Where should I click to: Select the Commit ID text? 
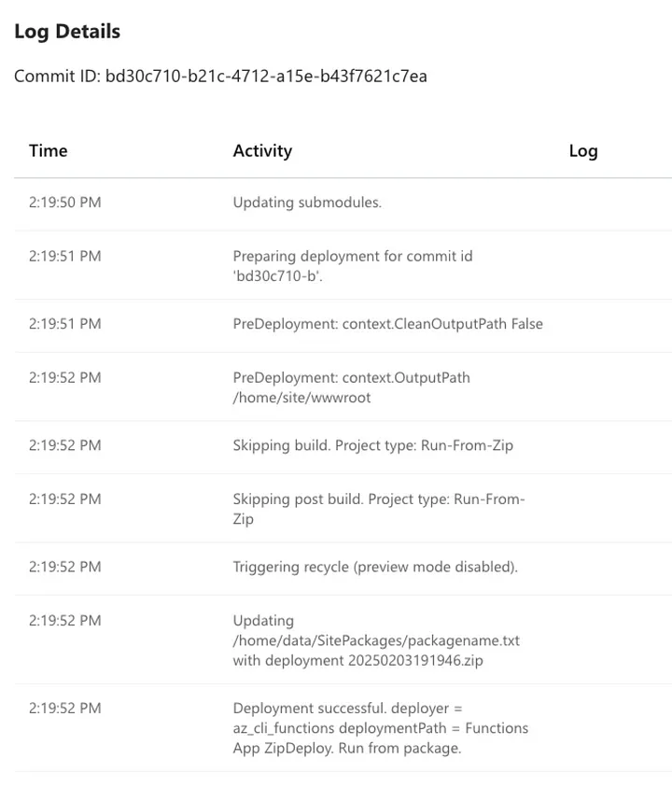coord(220,77)
